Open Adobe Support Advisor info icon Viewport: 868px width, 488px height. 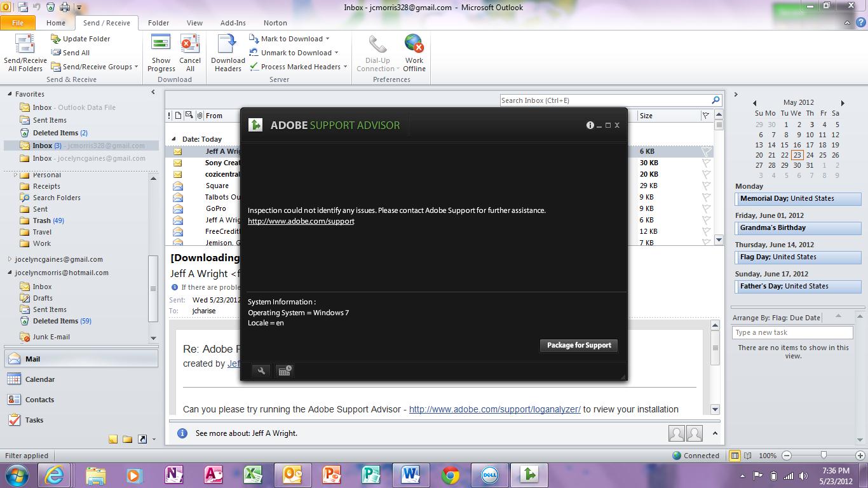coord(590,125)
